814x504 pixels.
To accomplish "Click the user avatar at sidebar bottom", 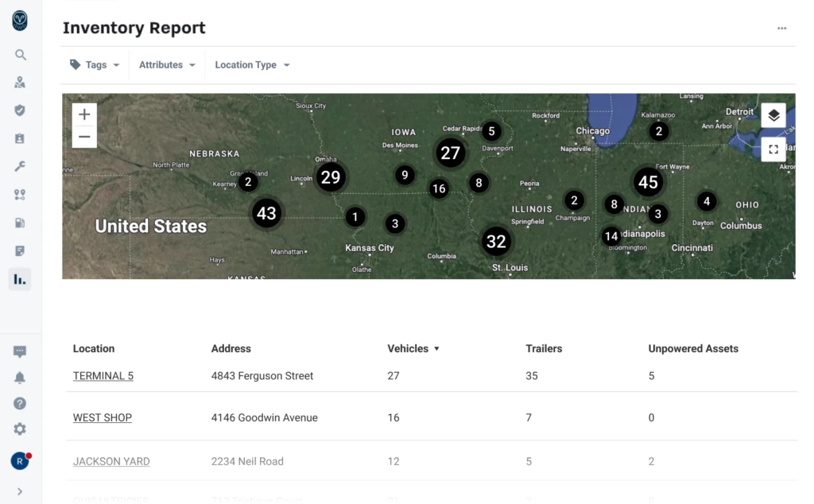I will coord(20,460).
